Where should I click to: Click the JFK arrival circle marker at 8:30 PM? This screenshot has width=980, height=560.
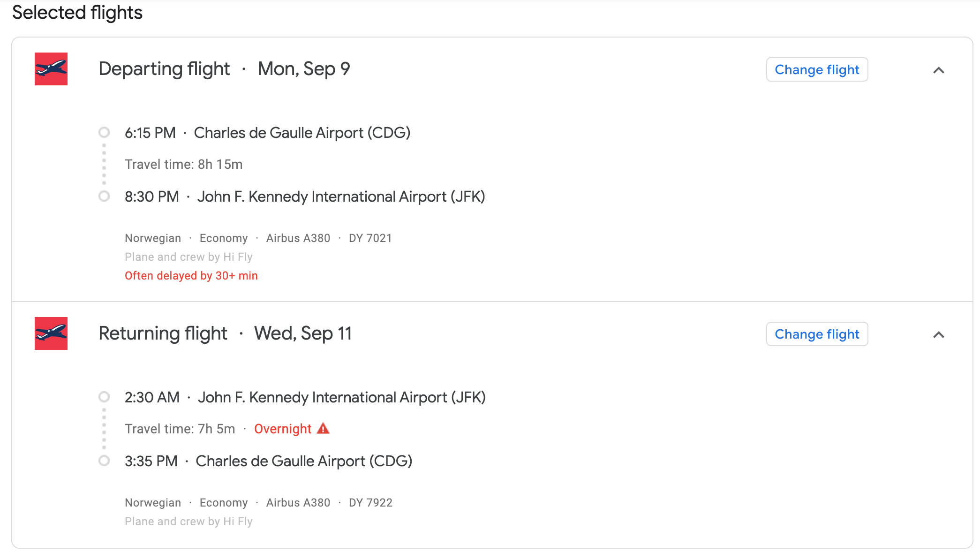click(x=104, y=196)
